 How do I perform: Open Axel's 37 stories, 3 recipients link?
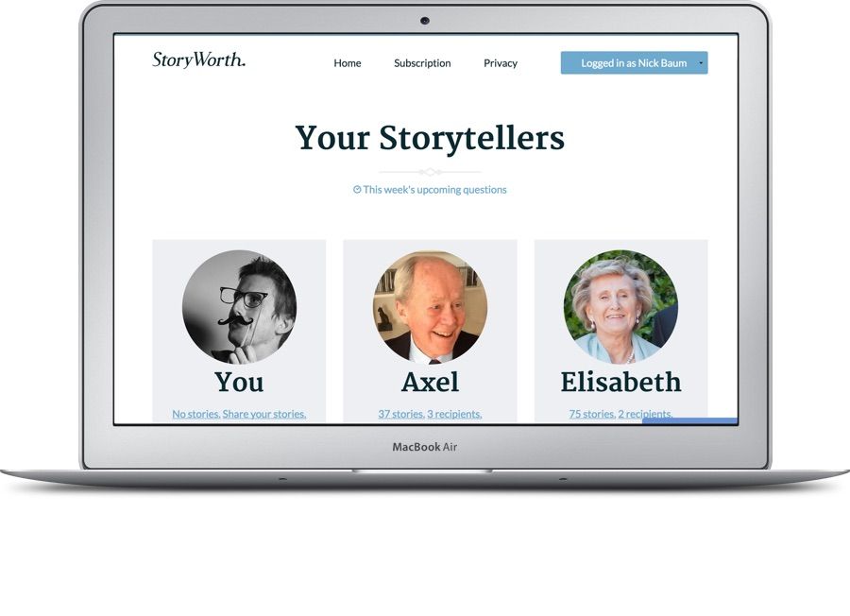tap(430, 414)
